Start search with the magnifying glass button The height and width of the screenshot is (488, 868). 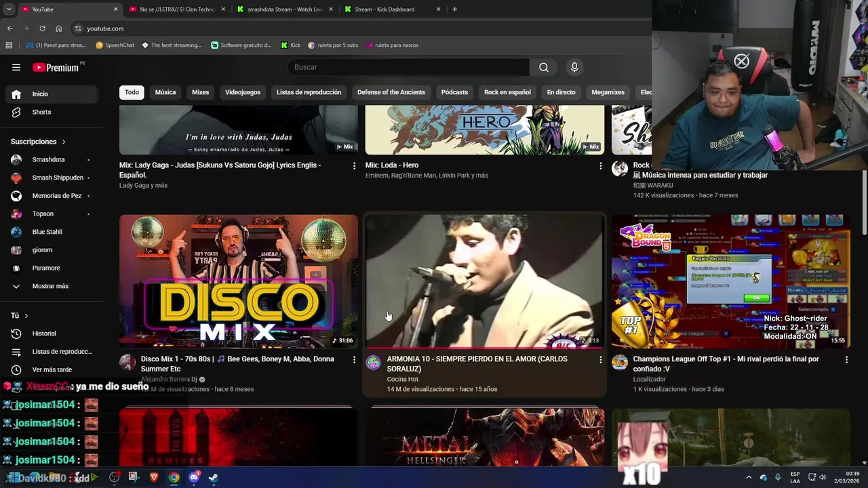pos(544,67)
